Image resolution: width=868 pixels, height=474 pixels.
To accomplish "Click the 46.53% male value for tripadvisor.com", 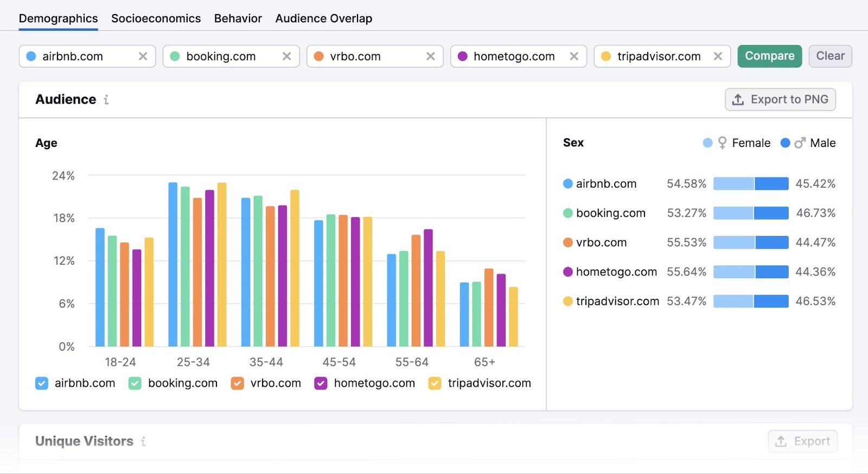I will tap(815, 301).
